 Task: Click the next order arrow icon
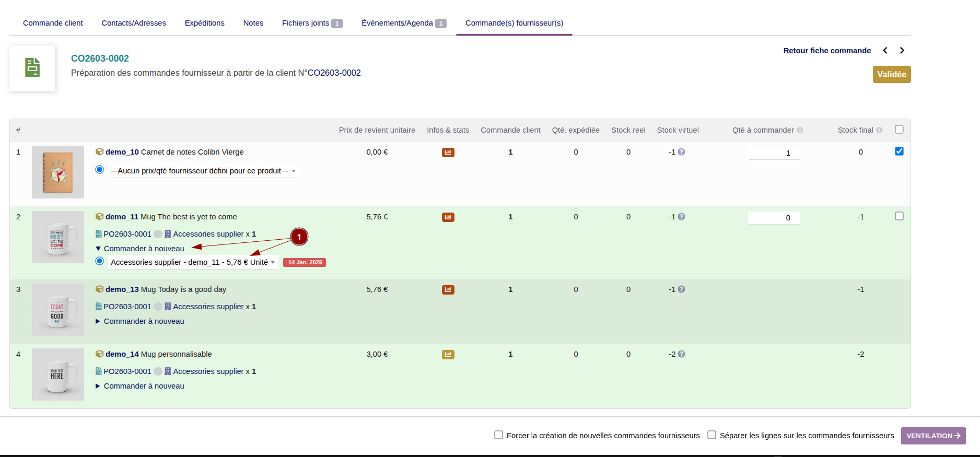tap(902, 51)
